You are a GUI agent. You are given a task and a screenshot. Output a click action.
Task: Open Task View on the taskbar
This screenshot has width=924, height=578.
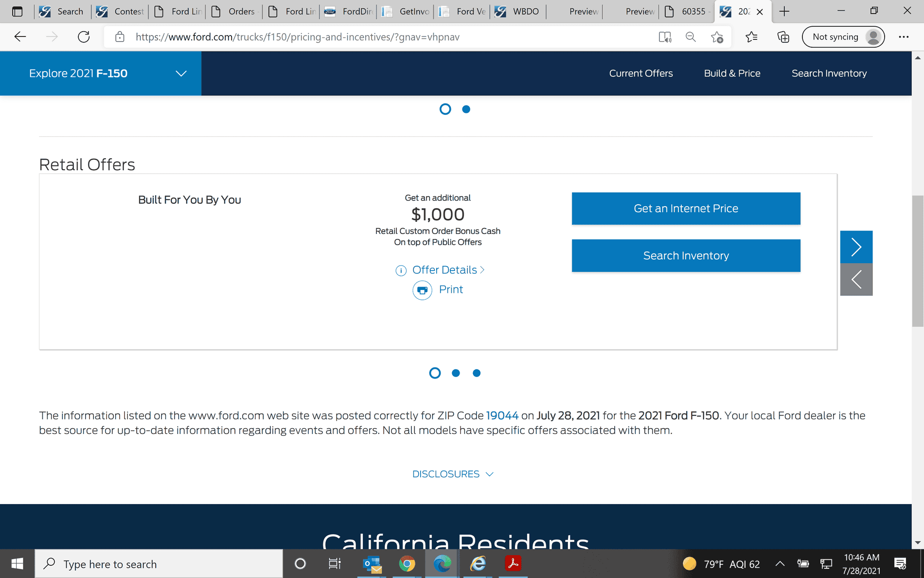335,564
